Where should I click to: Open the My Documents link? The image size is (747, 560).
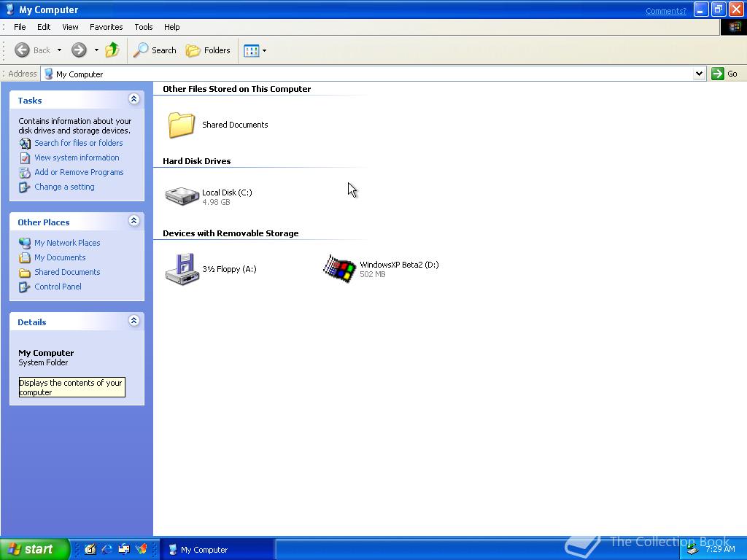click(x=60, y=257)
